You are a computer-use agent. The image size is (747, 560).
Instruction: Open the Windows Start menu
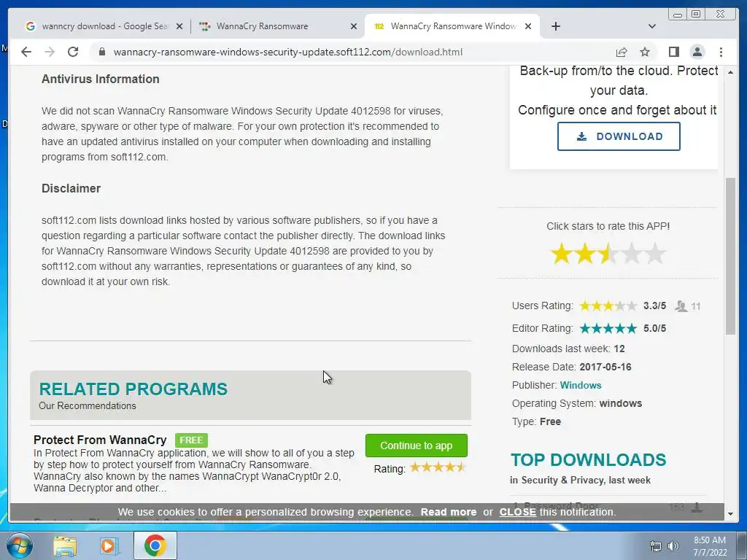click(x=20, y=545)
